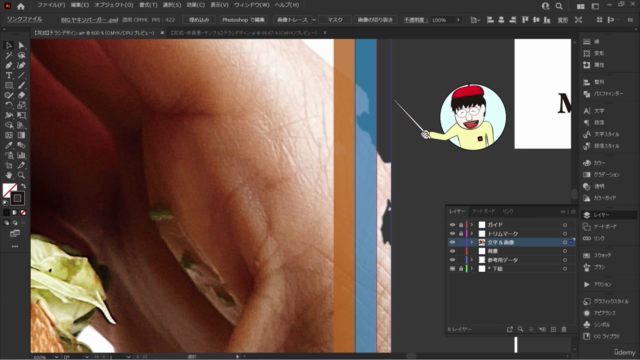Open the opacity value arrow
This screenshot has width=640, height=360.
[x=458, y=20]
